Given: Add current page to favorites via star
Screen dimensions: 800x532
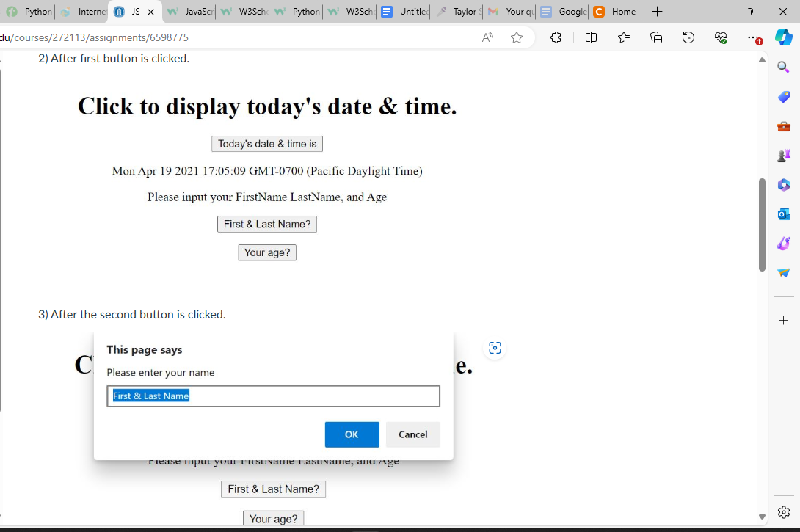Looking at the screenshot, I should tap(517, 37).
